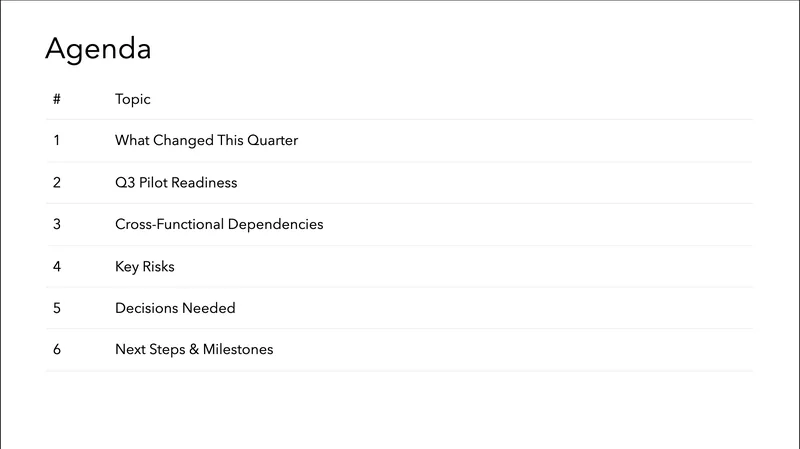Click the Next Steps & Milestones topic

(x=194, y=349)
